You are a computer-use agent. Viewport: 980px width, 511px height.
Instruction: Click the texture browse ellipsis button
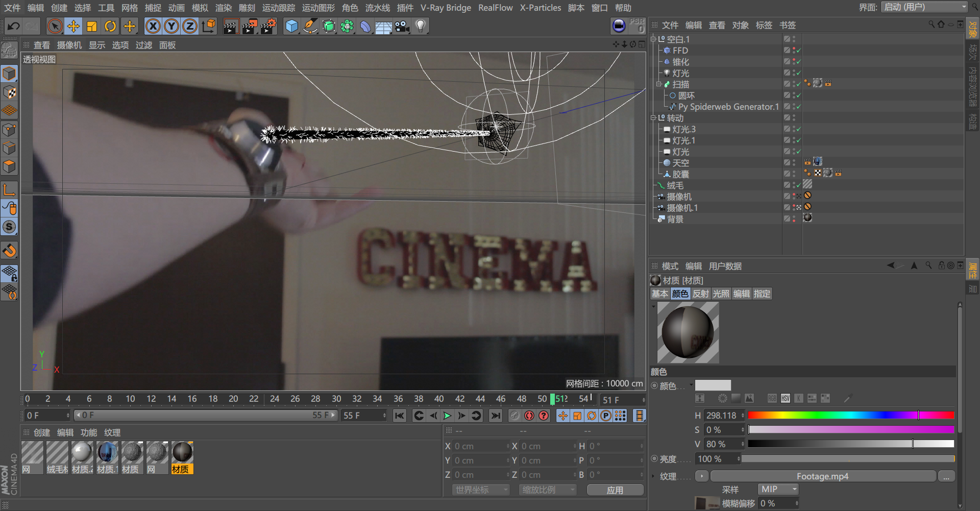(x=946, y=476)
